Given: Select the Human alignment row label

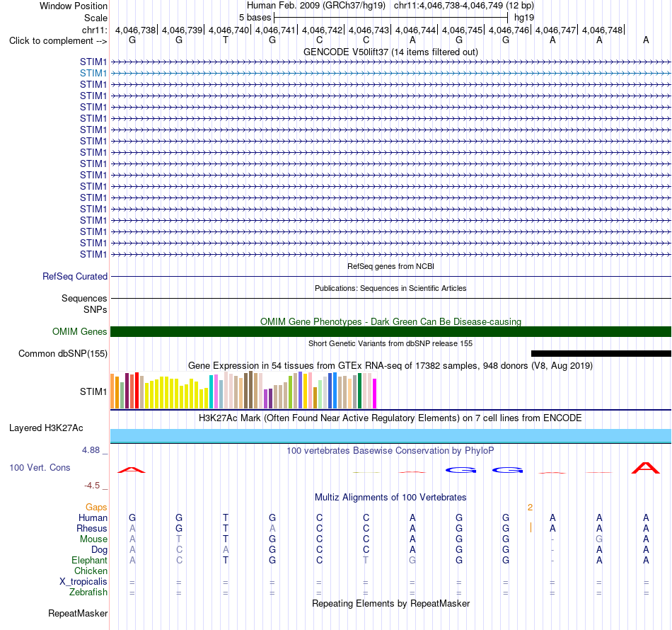Looking at the screenshot, I should [x=93, y=518].
